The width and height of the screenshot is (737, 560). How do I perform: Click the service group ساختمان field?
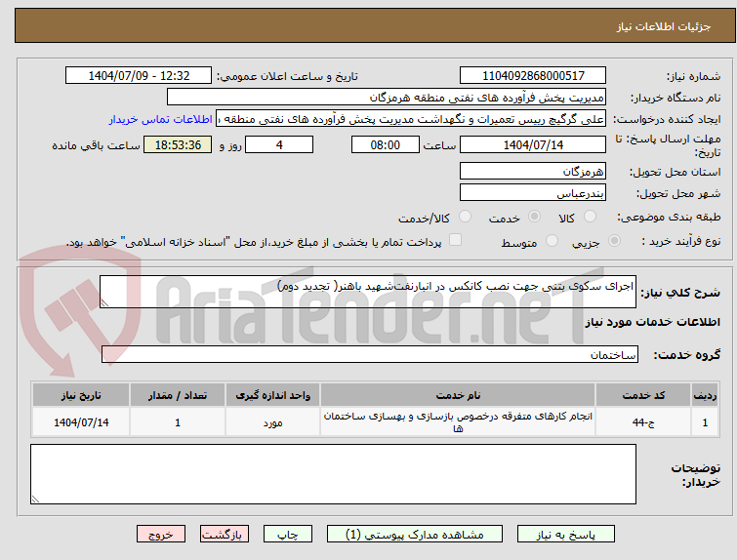370,354
